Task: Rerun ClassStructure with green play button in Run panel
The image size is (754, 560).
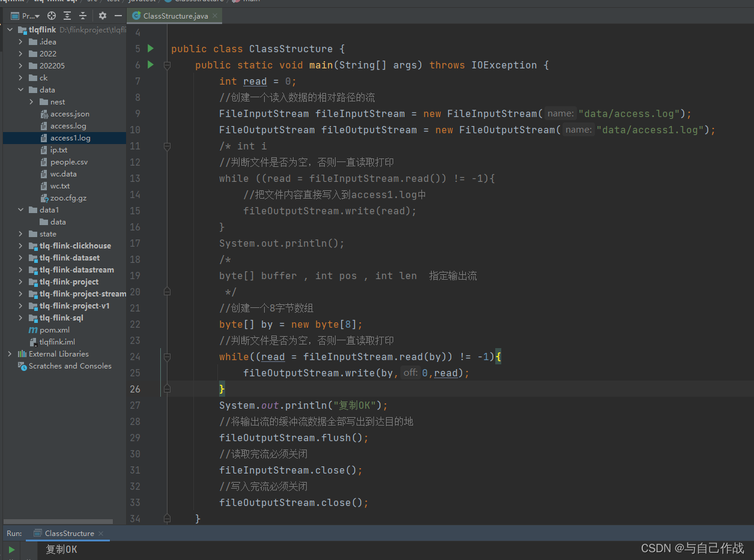Action: (11, 549)
